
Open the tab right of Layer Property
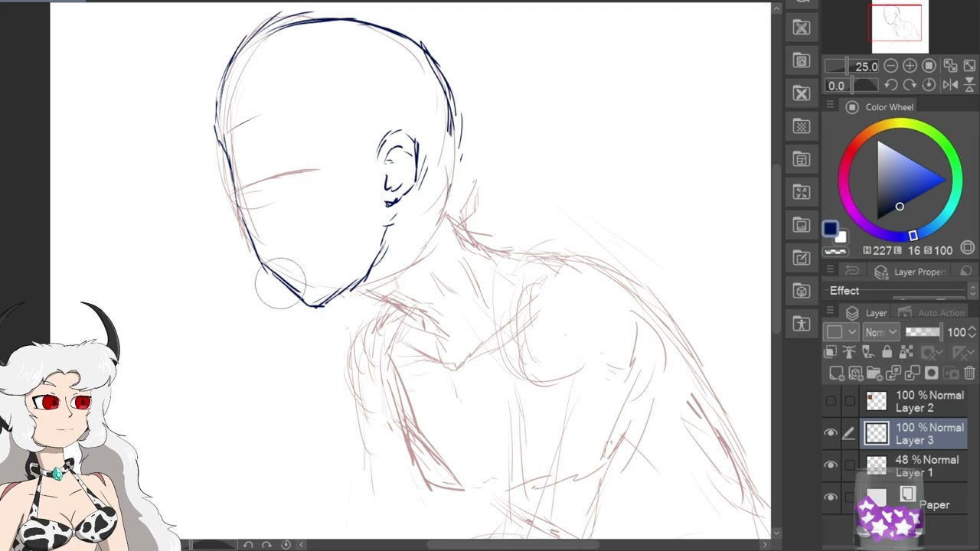965,271
